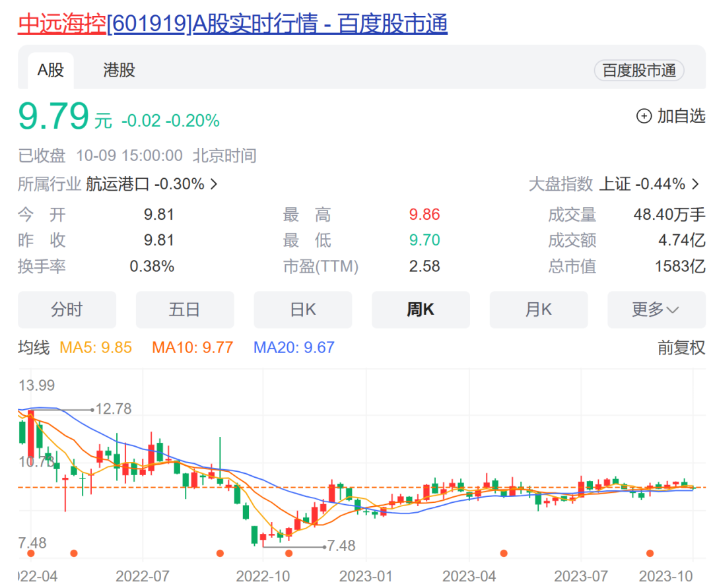The width and height of the screenshot is (713, 588).
Task: Switch to the 港股 tab
Action: tap(119, 71)
